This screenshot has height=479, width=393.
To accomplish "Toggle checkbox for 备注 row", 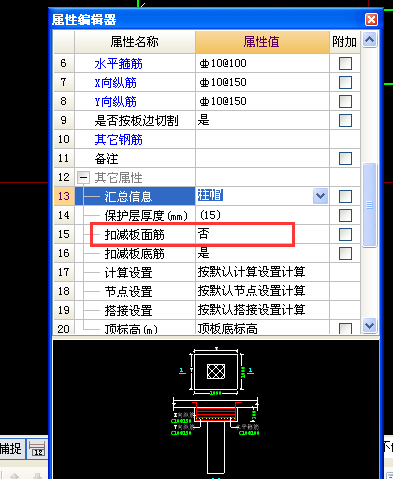I will tap(345, 158).
